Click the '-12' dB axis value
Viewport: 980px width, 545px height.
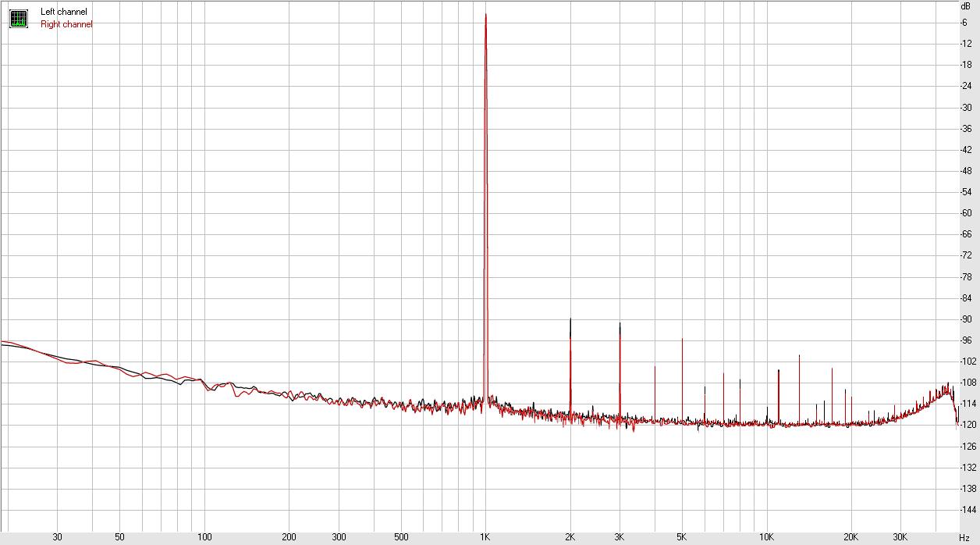coord(966,44)
